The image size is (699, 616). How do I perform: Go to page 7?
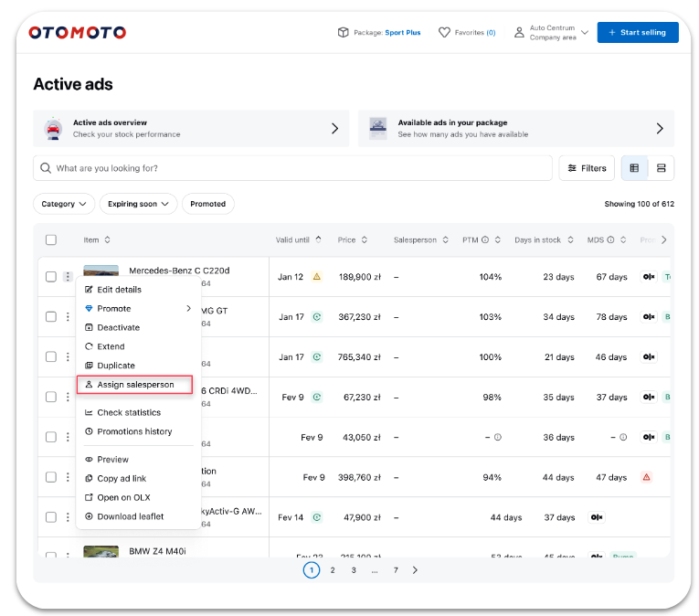(396, 570)
